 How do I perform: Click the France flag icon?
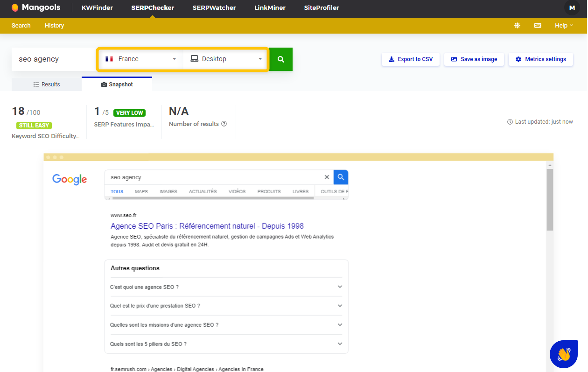pos(110,59)
